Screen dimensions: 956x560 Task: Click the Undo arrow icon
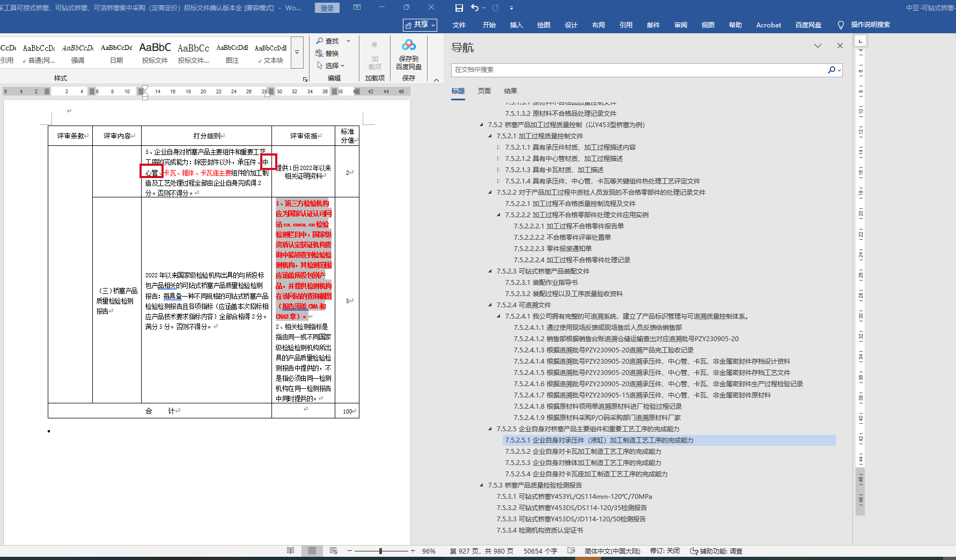pyautogui.click(x=474, y=8)
